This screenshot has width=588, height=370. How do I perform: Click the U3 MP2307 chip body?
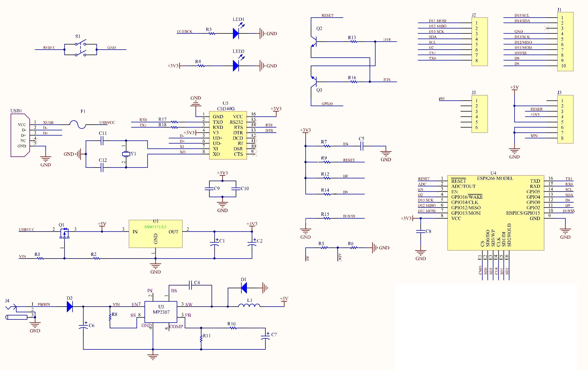pos(161,312)
